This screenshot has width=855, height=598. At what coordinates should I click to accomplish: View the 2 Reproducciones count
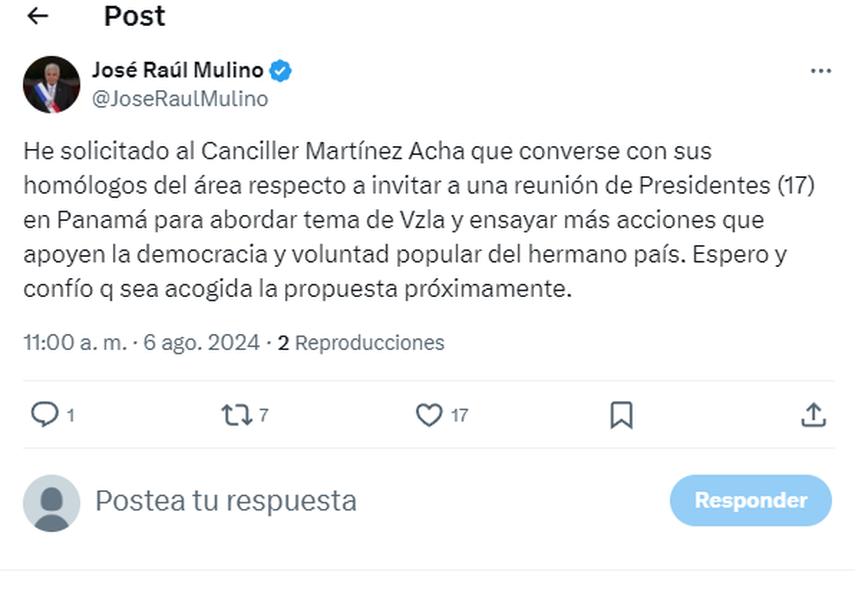361,343
